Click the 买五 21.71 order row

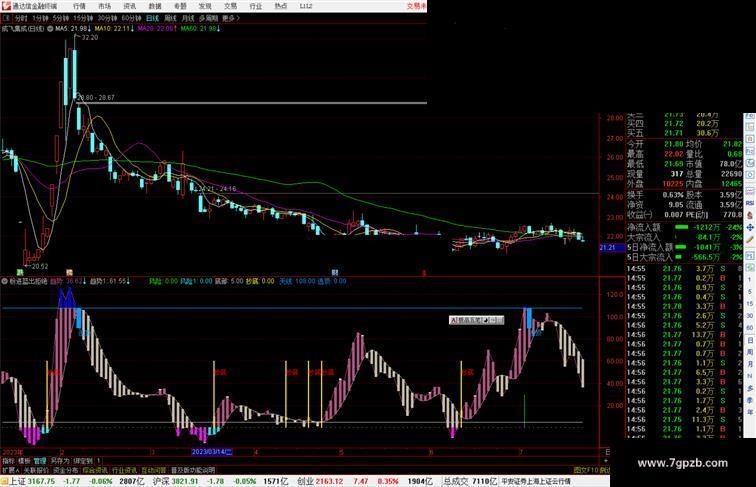coord(673,133)
